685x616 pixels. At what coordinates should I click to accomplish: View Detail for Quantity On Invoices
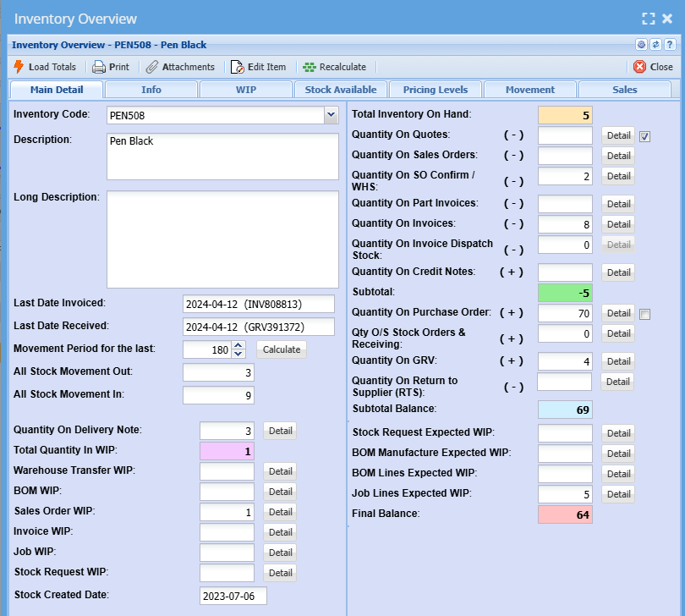tap(618, 224)
